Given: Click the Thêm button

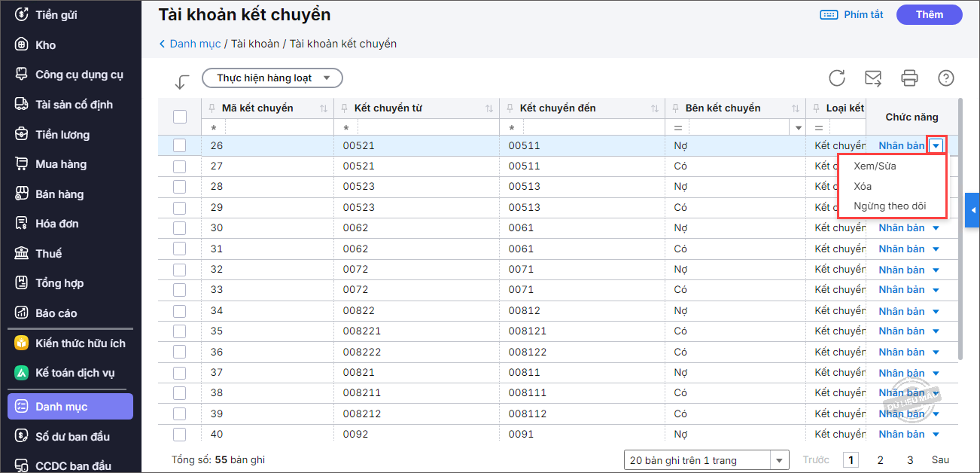Looking at the screenshot, I should (929, 14).
